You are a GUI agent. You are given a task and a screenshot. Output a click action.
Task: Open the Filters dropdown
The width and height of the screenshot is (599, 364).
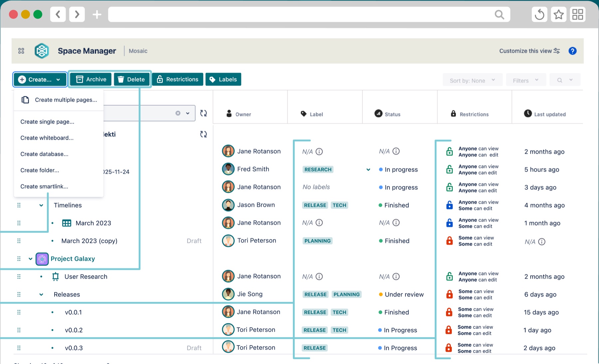[526, 80]
